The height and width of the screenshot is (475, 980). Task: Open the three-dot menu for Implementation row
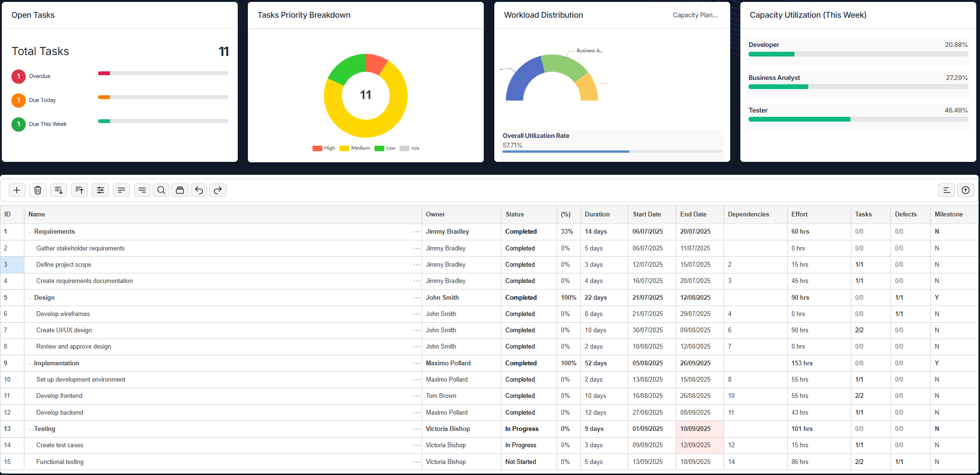pyautogui.click(x=416, y=363)
